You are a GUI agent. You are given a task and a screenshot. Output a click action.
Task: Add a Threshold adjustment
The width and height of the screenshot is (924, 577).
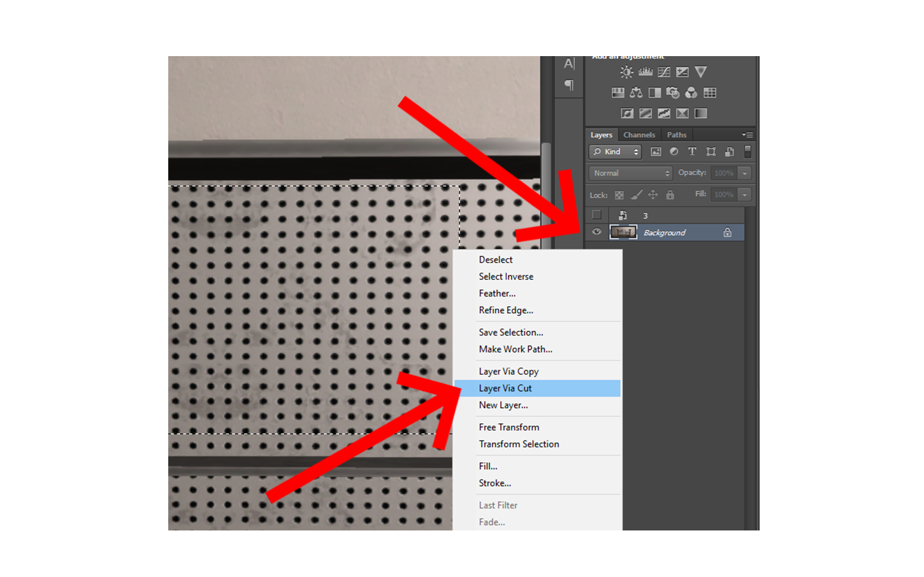pos(664,113)
